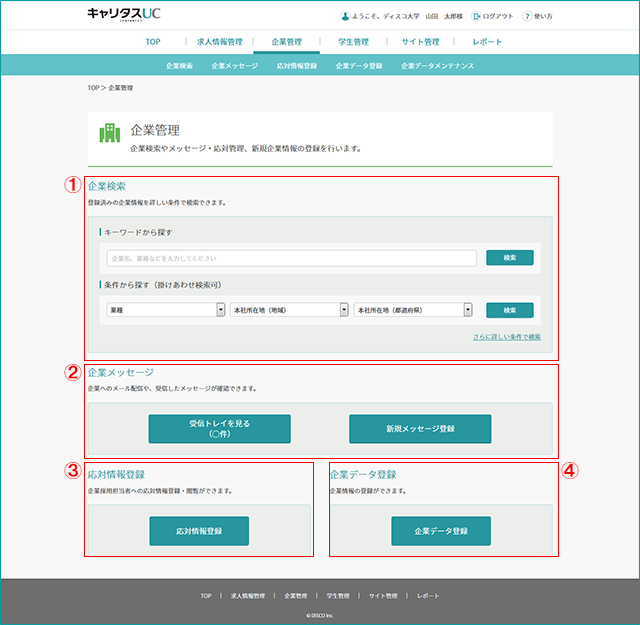Viewport: 640px width, 625px height.
Task: Click 求人情報管理 in the footer
Action: [x=248, y=596]
